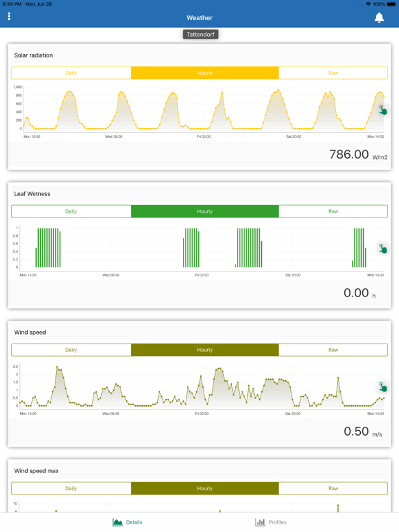Select the Tattendorf station label
The image size is (399, 532).
tap(200, 34)
